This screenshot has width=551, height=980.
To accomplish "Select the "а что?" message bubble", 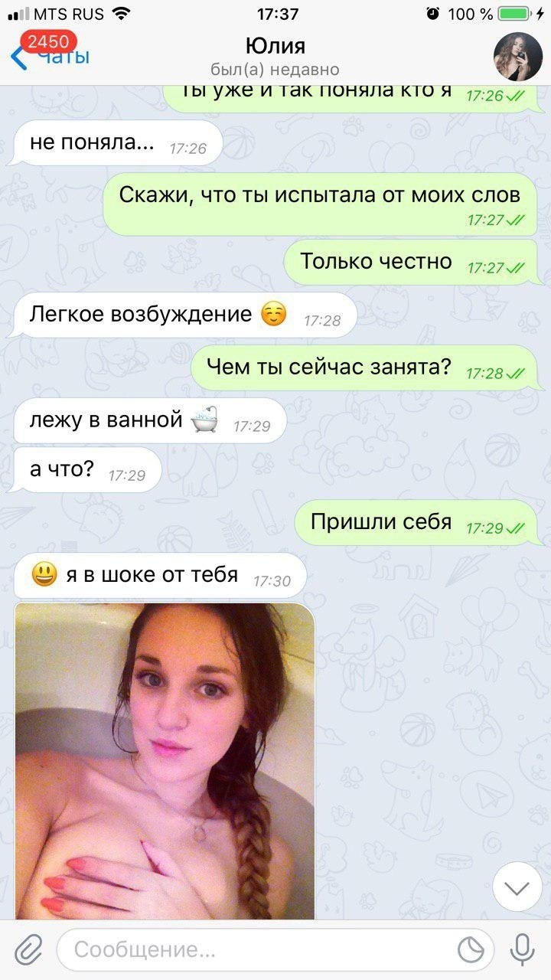I will (88, 470).
